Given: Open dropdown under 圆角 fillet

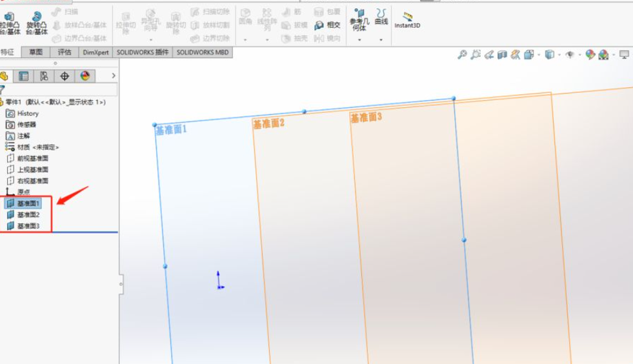Looking at the screenshot, I should (245, 39).
